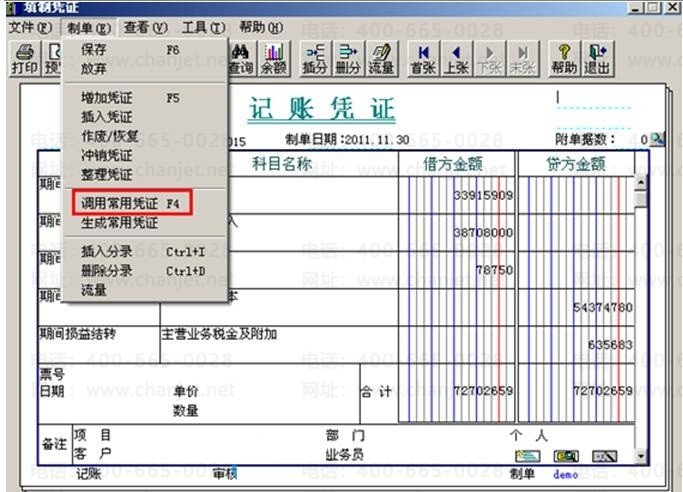This screenshot has height=492, width=683.
Task: Click debit amount cell 78750
Action: click(456, 270)
